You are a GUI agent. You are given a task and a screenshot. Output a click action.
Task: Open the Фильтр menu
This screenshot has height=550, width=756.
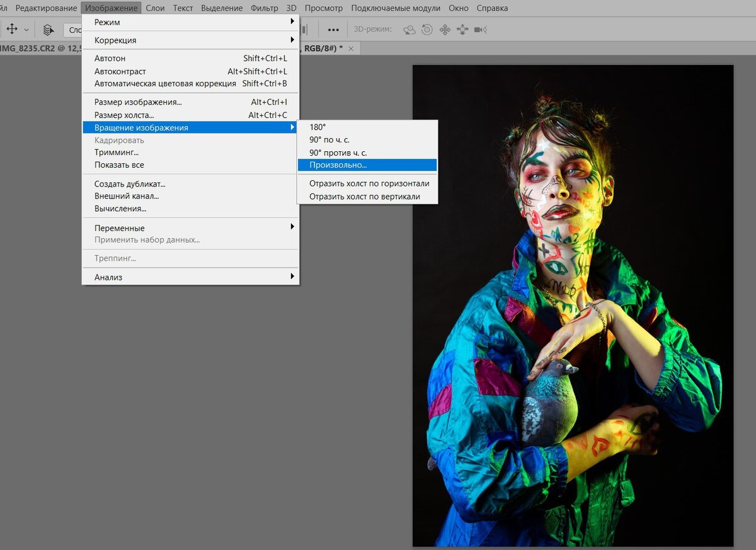(x=264, y=8)
